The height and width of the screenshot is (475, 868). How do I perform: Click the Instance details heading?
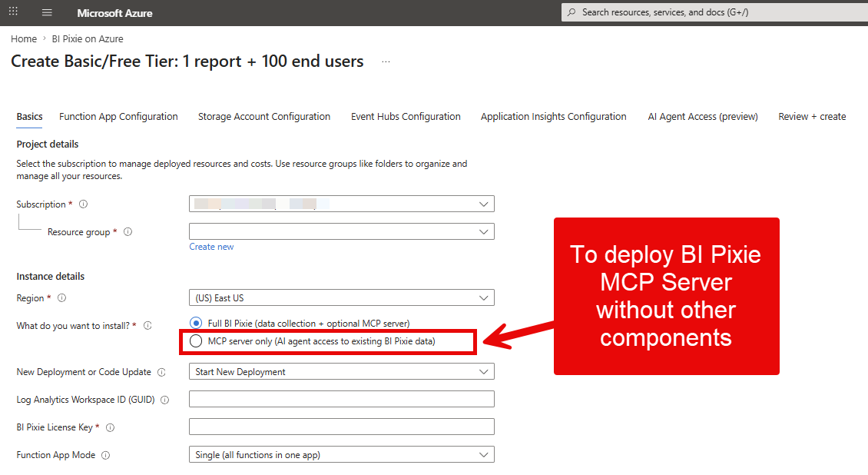[x=51, y=276]
